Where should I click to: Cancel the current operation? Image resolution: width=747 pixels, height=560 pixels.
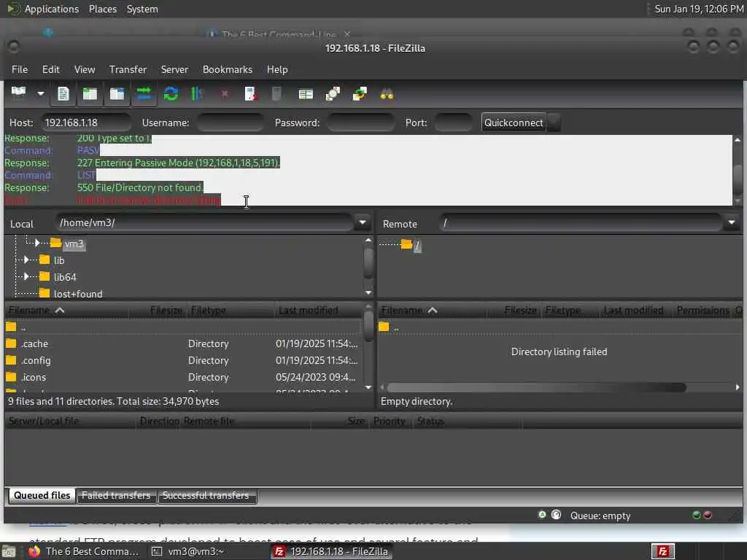pyautogui.click(x=225, y=94)
